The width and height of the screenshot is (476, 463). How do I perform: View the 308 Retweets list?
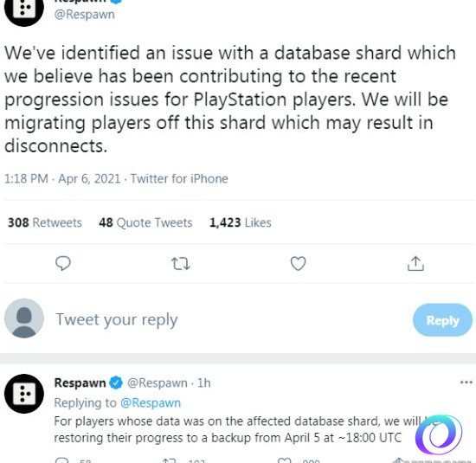[x=45, y=222]
